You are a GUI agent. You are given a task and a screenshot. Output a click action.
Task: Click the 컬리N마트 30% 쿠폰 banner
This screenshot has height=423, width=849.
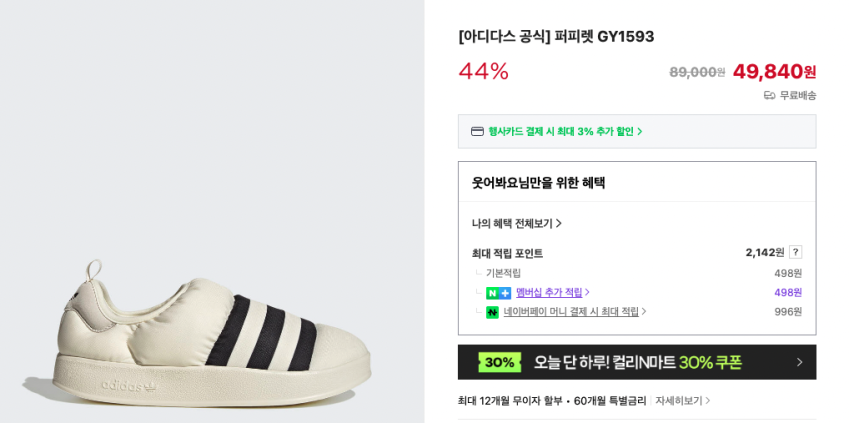click(x=637, y=362)
